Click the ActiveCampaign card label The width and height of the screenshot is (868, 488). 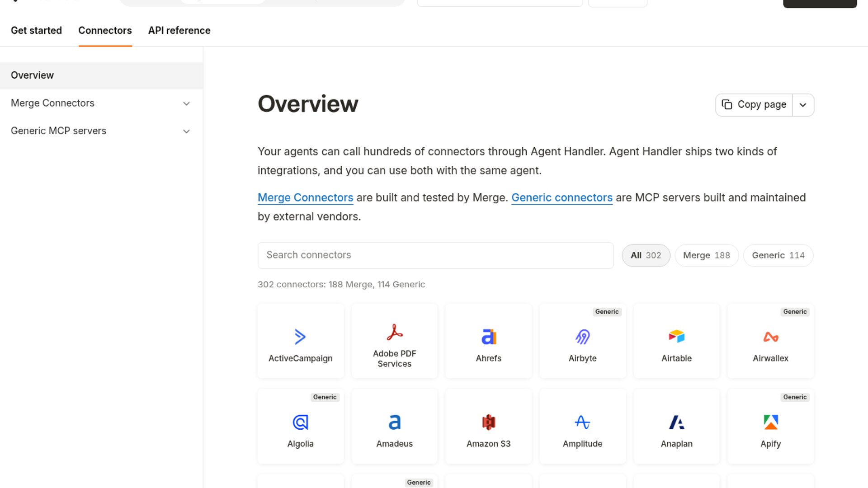pyautogui.click(x=300, y=358)
